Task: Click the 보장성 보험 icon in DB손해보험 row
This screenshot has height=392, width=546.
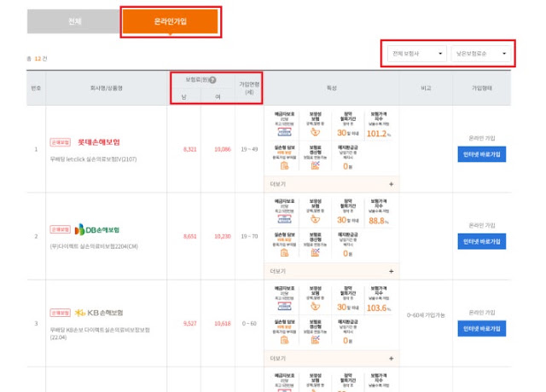Action: (x=315, y=219)
